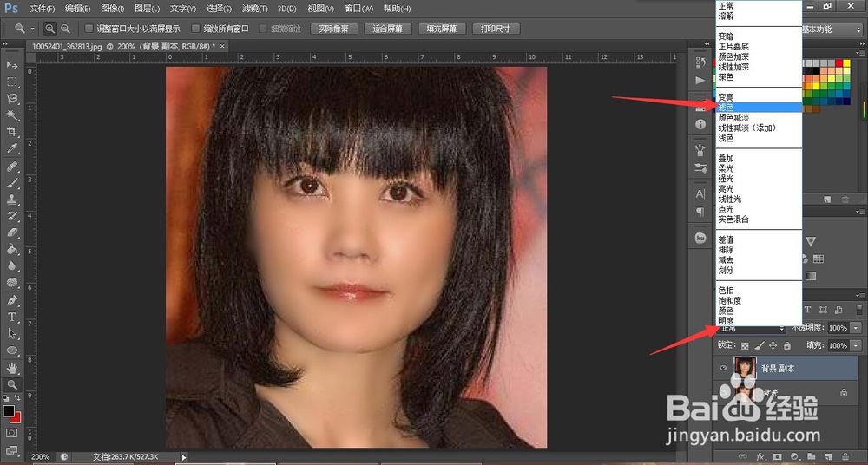Enable 调整窗口大小以满屏显示 checkbox
Viewport: 868px width, 465px height.
pos(89,29)
